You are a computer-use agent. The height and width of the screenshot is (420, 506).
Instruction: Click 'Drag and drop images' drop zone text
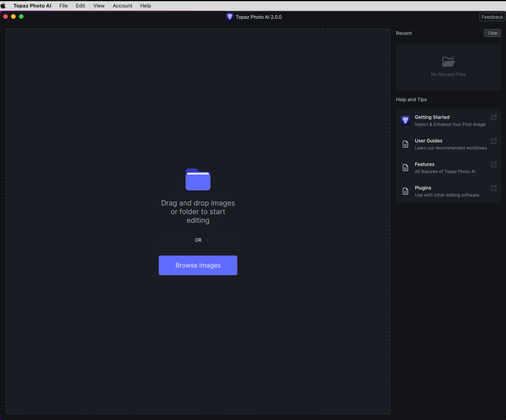pyautogui.click(x=198, y=212)
